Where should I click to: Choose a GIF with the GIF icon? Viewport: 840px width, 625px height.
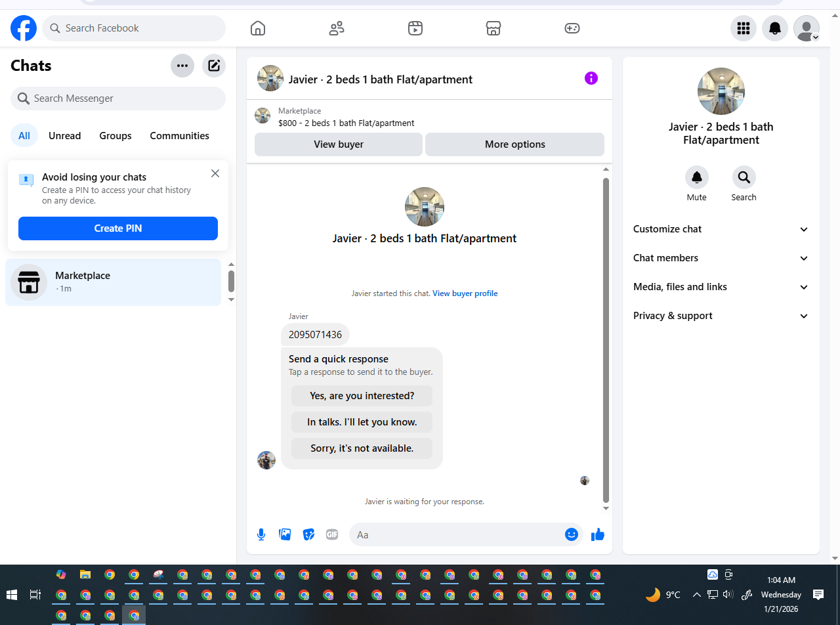(332, 534)
